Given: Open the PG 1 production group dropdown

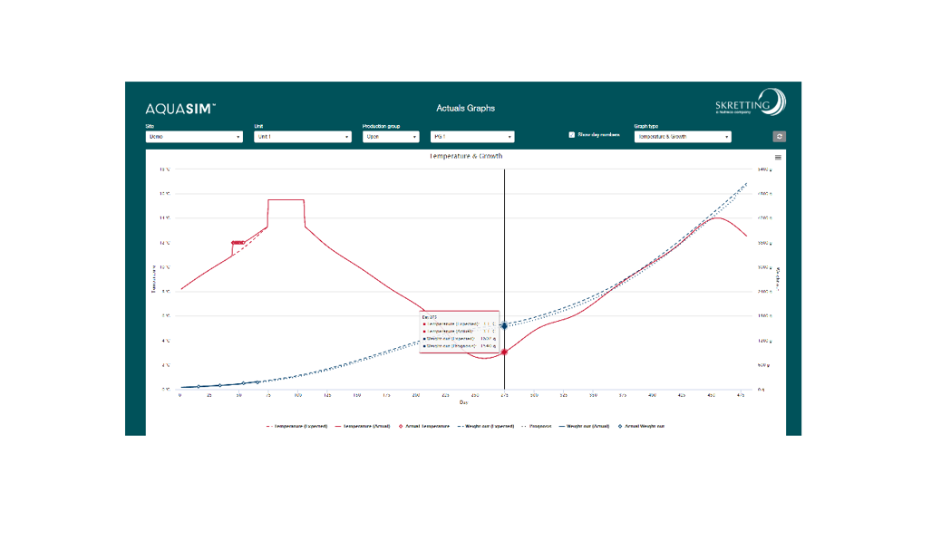Looking at the screenshot, I should pyautogui.click(x=472, y=137).
